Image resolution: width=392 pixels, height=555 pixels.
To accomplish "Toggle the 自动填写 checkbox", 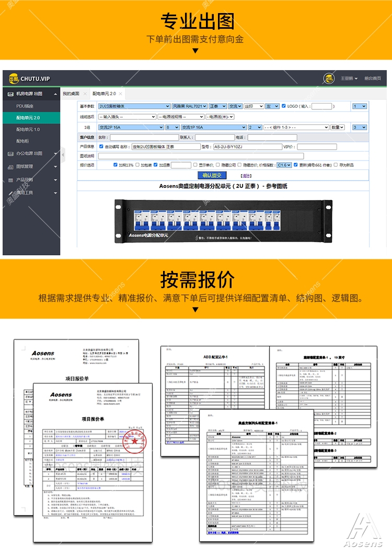I will tap(101, 146).
